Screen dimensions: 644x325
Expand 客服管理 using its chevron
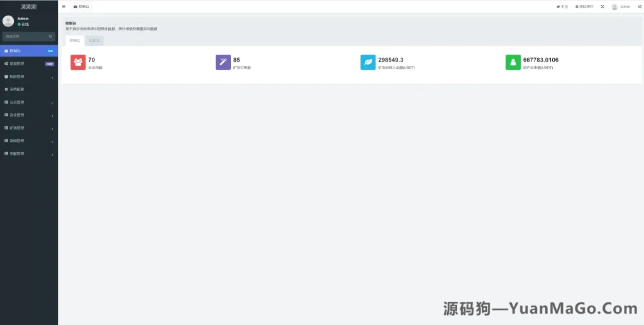point(52,154)
